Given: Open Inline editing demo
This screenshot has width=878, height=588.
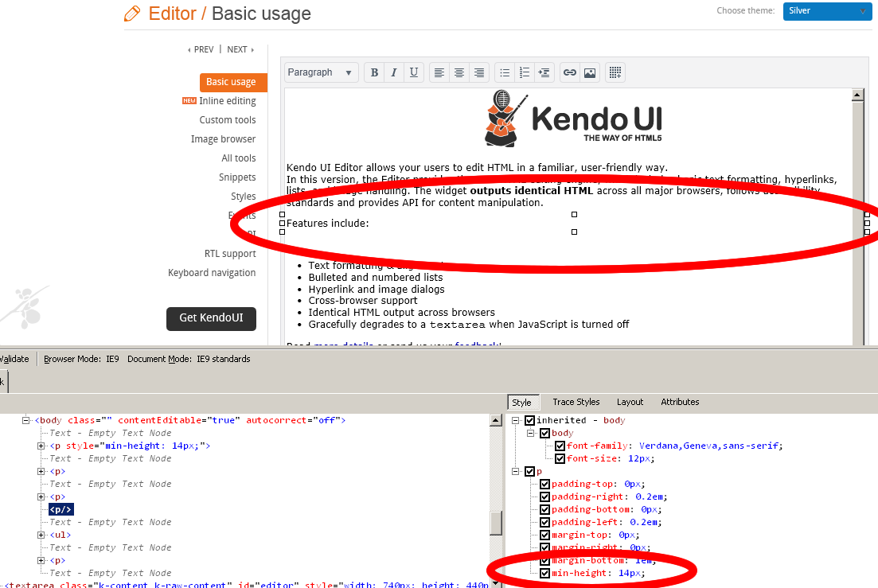Looking at the screenshot, I should 228,101.
